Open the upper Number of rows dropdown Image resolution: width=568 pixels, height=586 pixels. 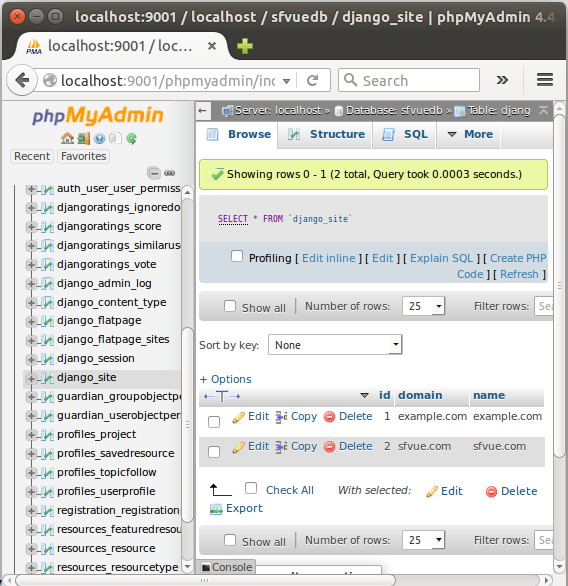click(x=423, y=306)
